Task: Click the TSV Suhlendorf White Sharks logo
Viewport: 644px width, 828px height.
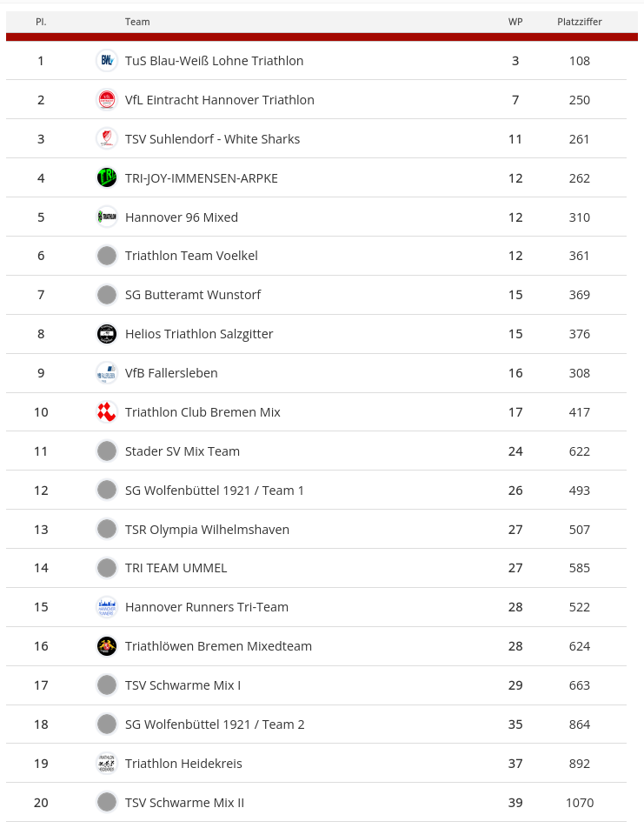Action: [107, 139]
